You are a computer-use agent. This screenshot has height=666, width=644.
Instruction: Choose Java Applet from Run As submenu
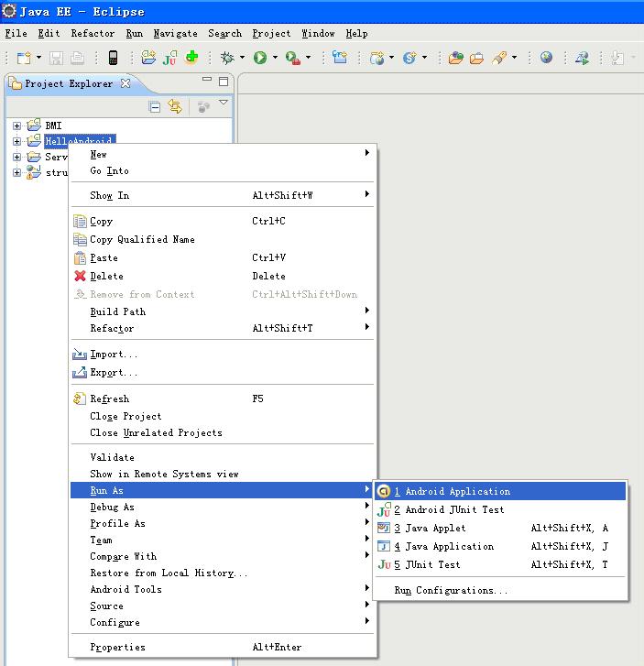coord(435,529)
